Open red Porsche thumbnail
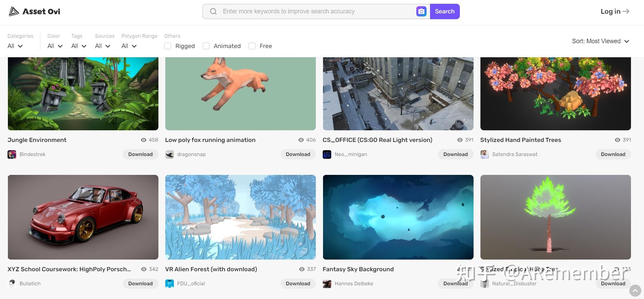The width and height of the screenshot is (644, 299). click(83, 217)
